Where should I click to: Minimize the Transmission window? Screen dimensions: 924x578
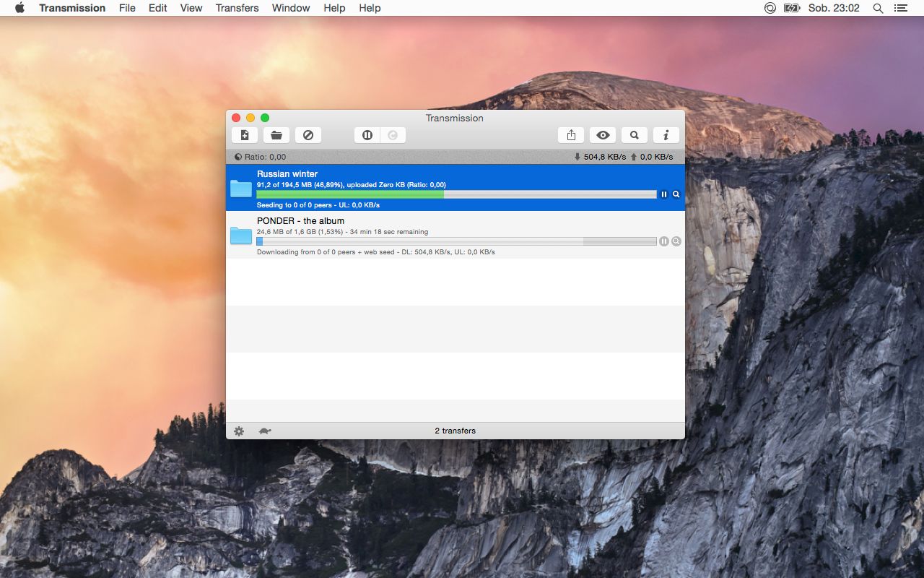click(x=250, y=118)
